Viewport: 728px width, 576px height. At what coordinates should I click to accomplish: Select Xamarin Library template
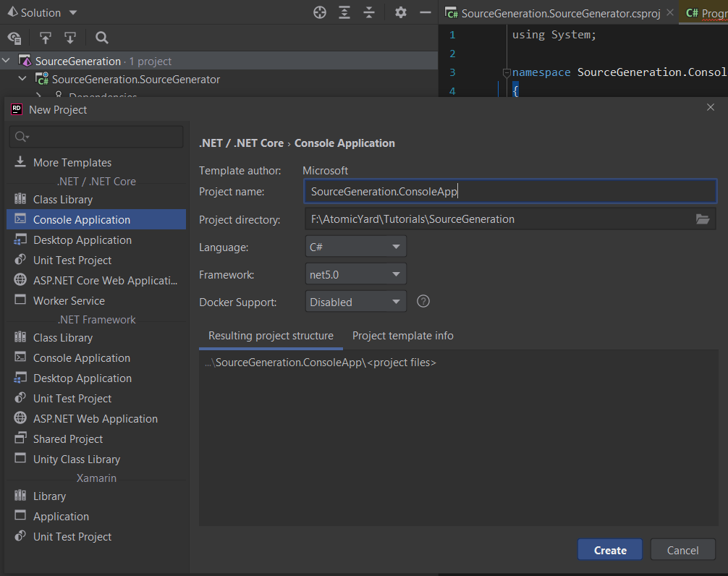(x=96, y=496)
